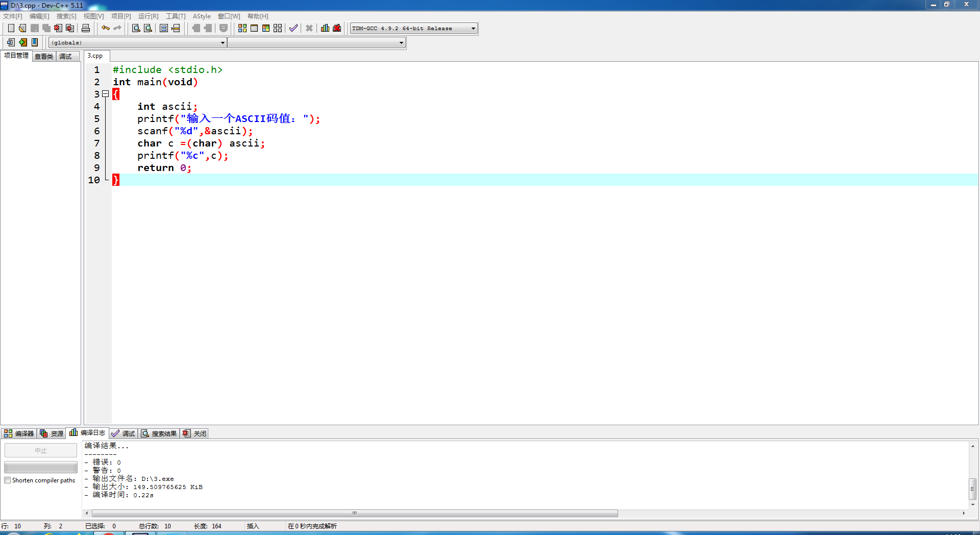Unindent the selection with the toolbar icon
980x535 pixels.
(208, 28)
